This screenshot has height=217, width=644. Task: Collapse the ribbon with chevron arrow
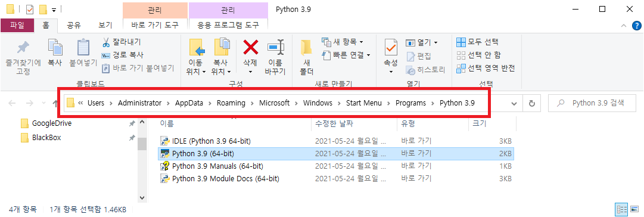click(x=623, y=26)
